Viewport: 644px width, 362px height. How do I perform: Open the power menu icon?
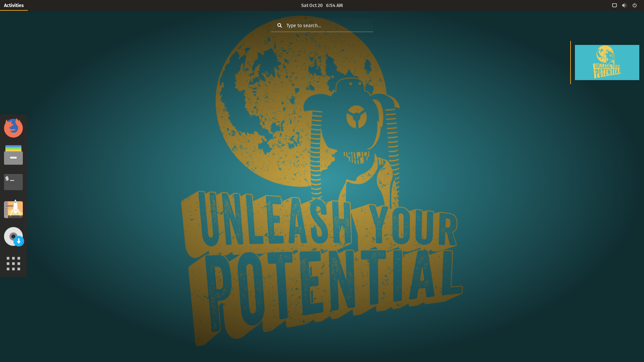click(635, 5)
